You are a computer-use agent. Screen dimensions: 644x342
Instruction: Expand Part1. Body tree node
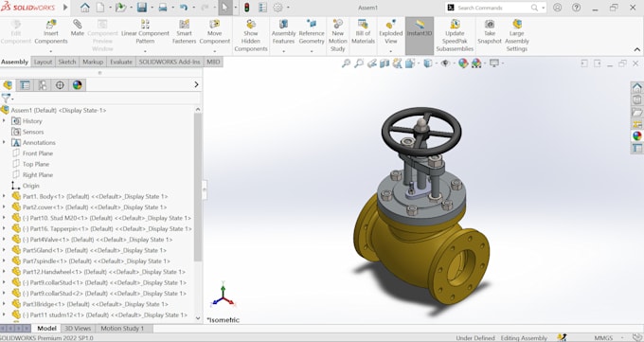[4, 196]
